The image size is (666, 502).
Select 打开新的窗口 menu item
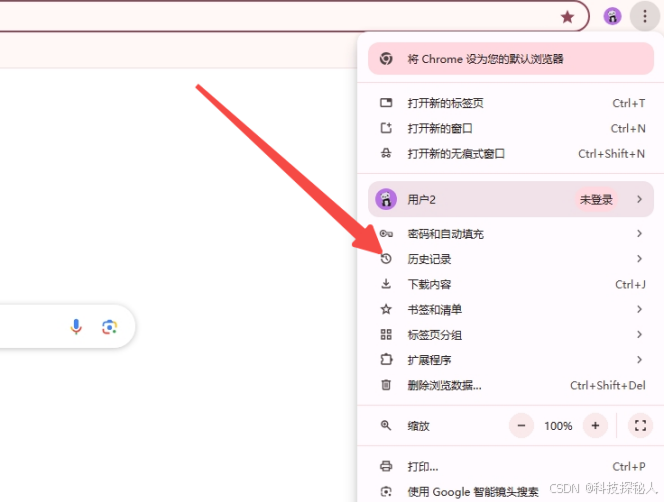(x=511, y=128)
